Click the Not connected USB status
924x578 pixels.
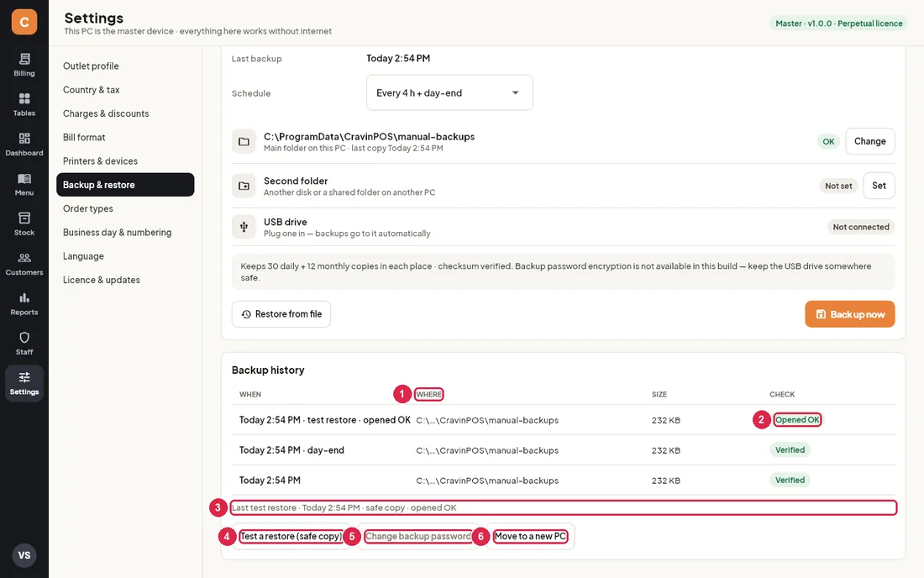pyautogui.click(x=860, y=227)
